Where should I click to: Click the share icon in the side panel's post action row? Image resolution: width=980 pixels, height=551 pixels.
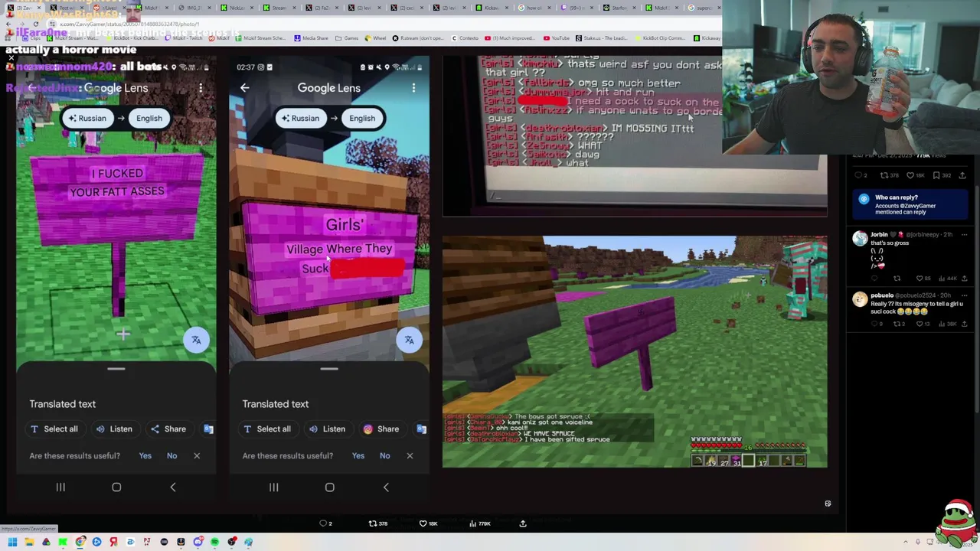(x=962, y=175)
